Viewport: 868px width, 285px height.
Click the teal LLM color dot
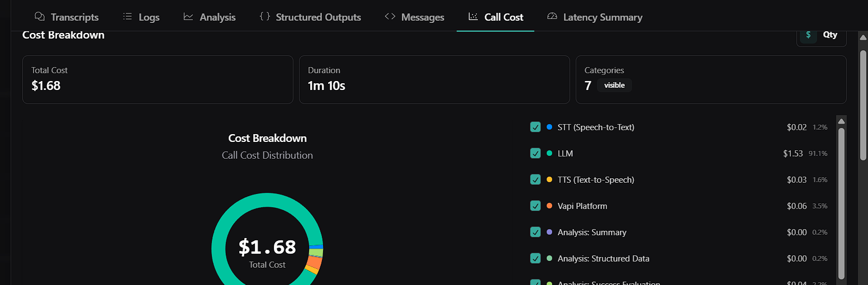tap(549, 153)
